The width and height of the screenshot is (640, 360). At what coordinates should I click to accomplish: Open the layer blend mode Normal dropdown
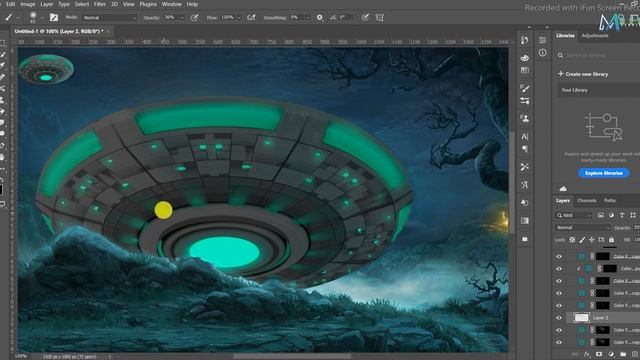point(582,227)
